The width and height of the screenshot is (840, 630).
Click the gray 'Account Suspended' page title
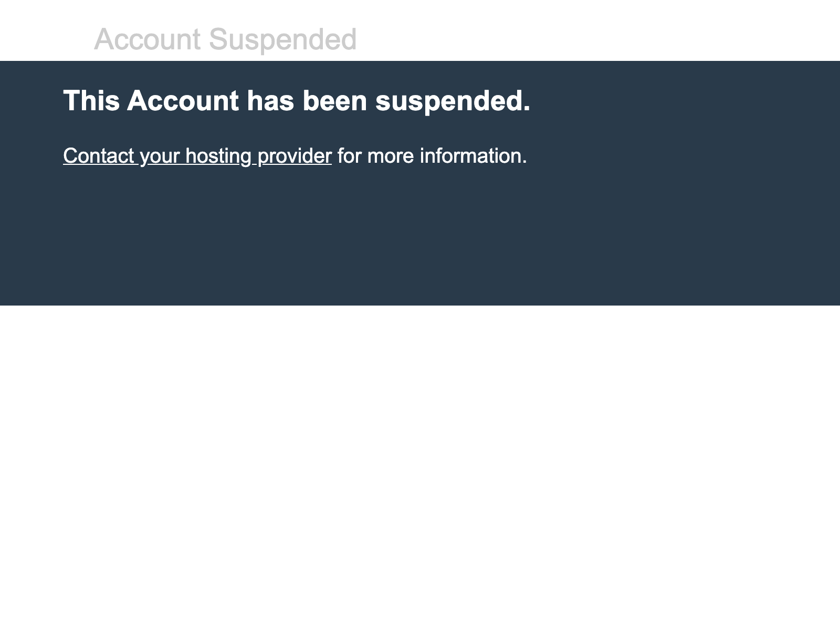tap(225, 39)
